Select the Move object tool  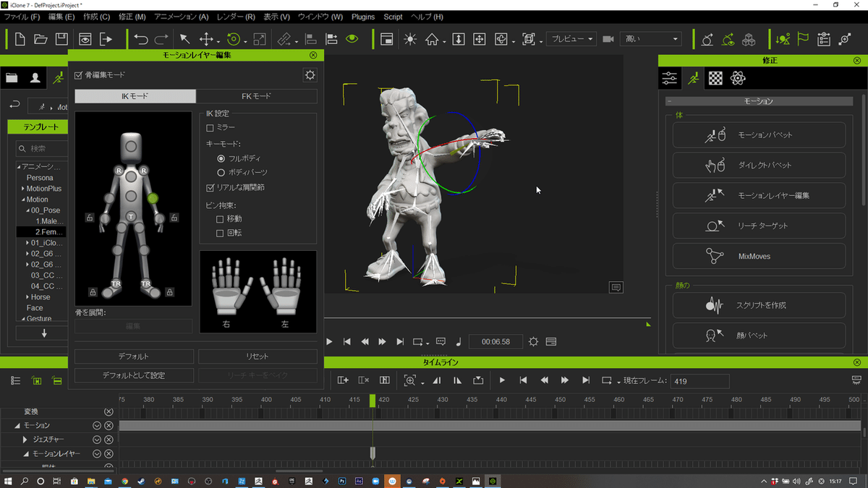(x=206, y=39)
